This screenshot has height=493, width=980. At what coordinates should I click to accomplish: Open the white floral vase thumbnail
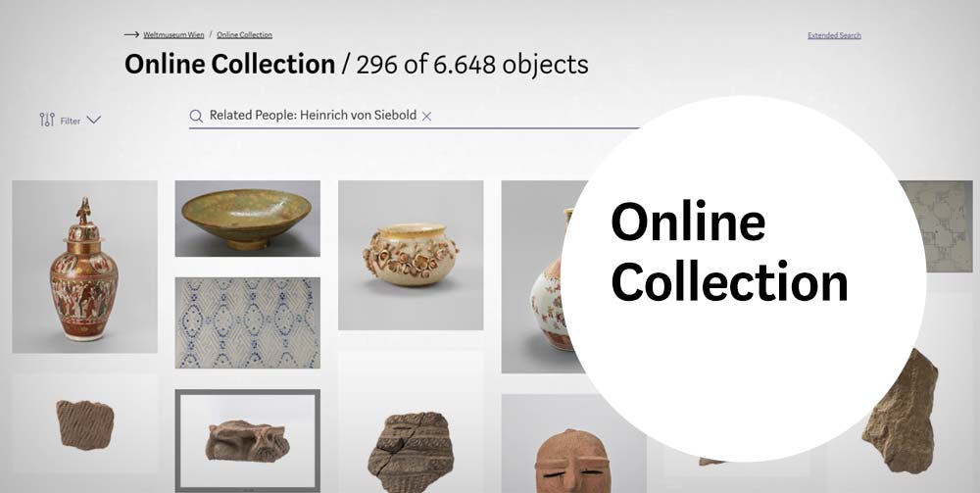543,276
